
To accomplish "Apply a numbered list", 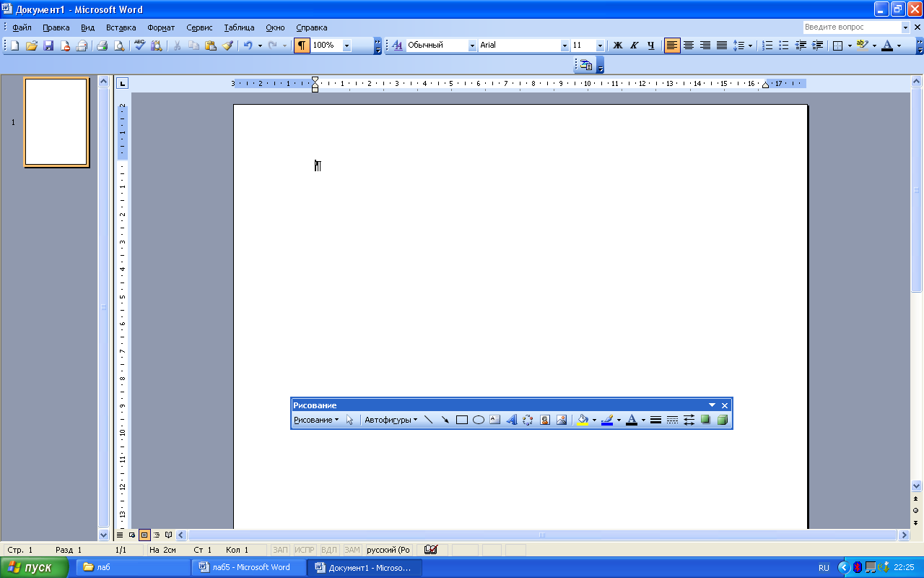I will pyautogui.click(x=767, y=46).
